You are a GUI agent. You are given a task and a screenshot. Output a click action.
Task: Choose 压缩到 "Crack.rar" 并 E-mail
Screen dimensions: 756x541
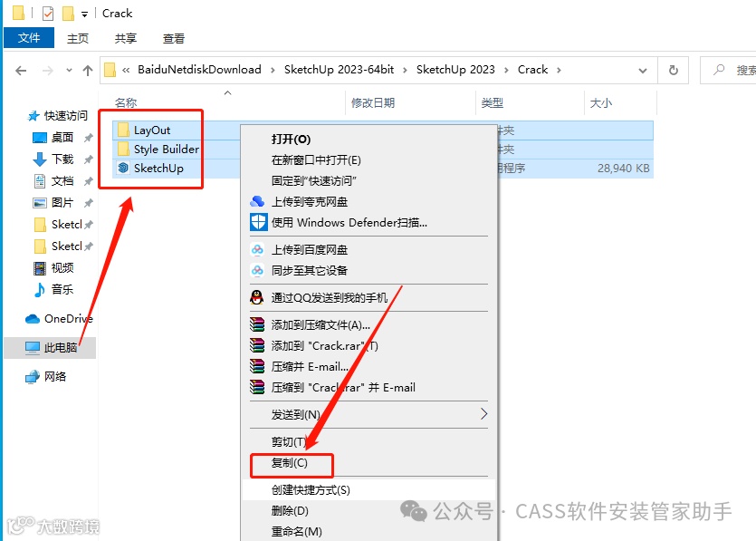pos(369,388)
